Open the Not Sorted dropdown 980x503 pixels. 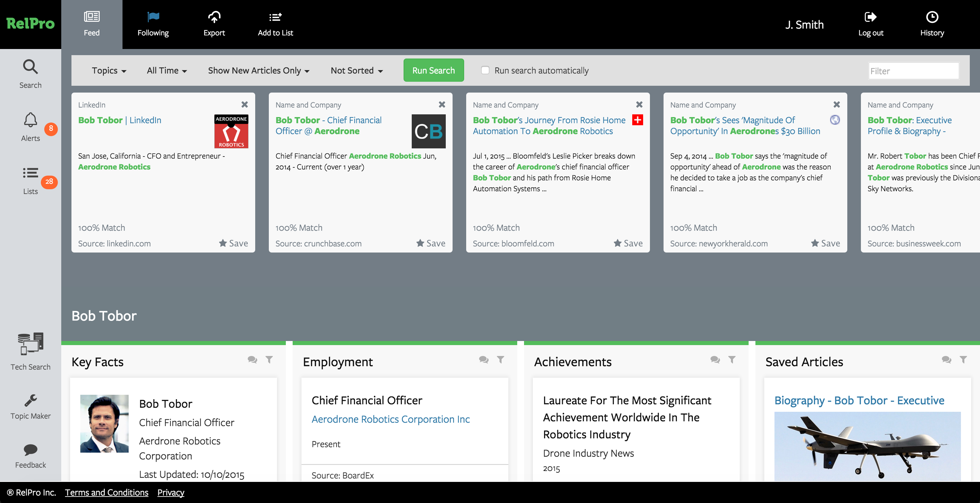pos(356,70)
